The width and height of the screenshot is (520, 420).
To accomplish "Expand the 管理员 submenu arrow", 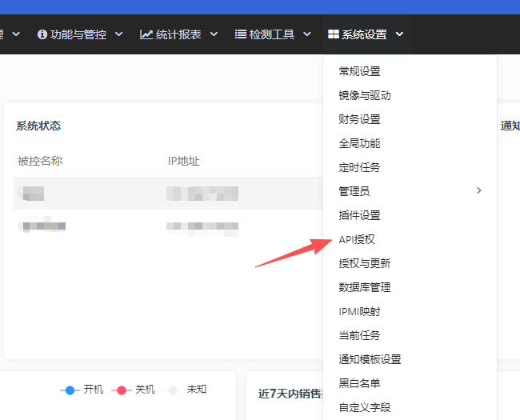I will [479, 190].
